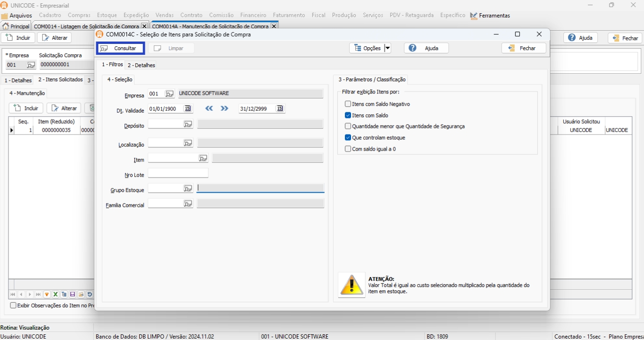Click the Consultar button
The width and height of the screenshot is (644, 340).
(120, 48)
